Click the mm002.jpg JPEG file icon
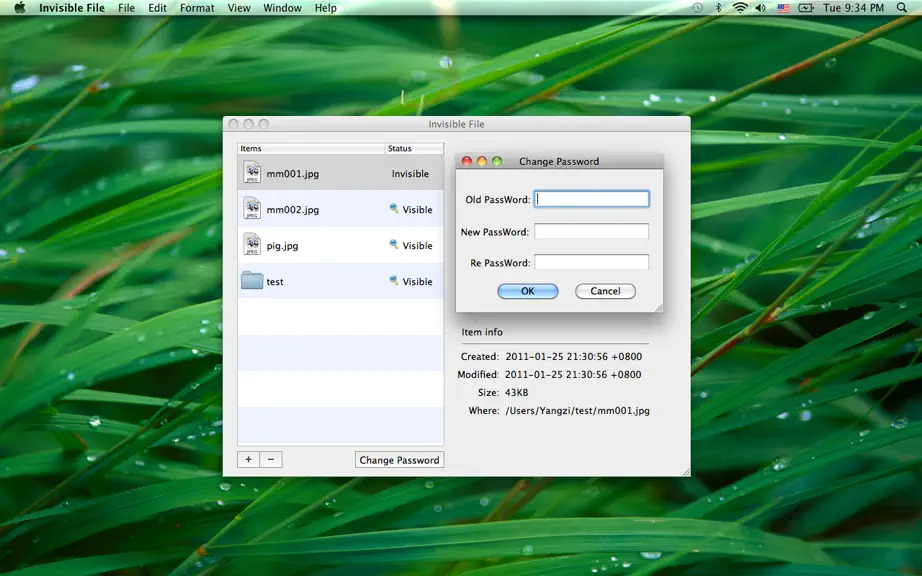This screenshot has height=576, width=922. click(252, 209)
